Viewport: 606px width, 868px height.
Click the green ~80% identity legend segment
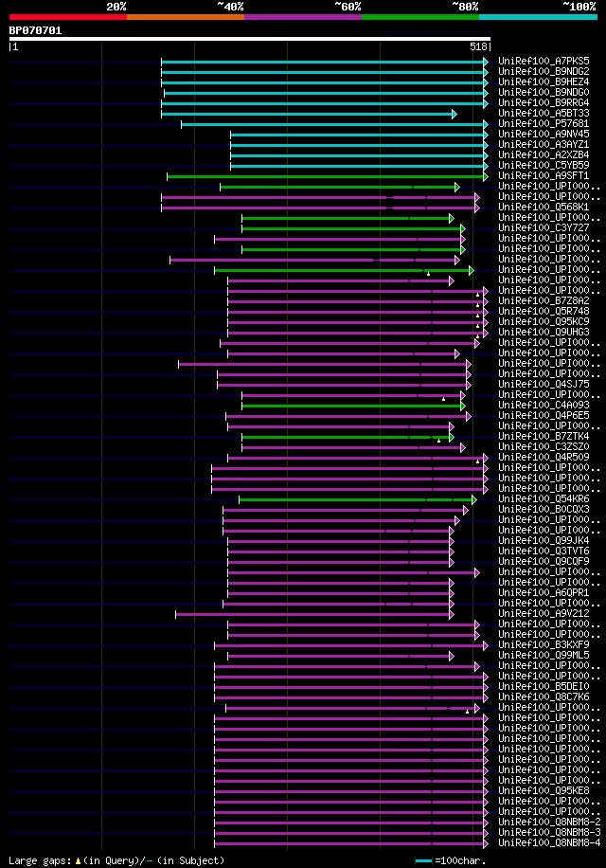pos(420,17)
